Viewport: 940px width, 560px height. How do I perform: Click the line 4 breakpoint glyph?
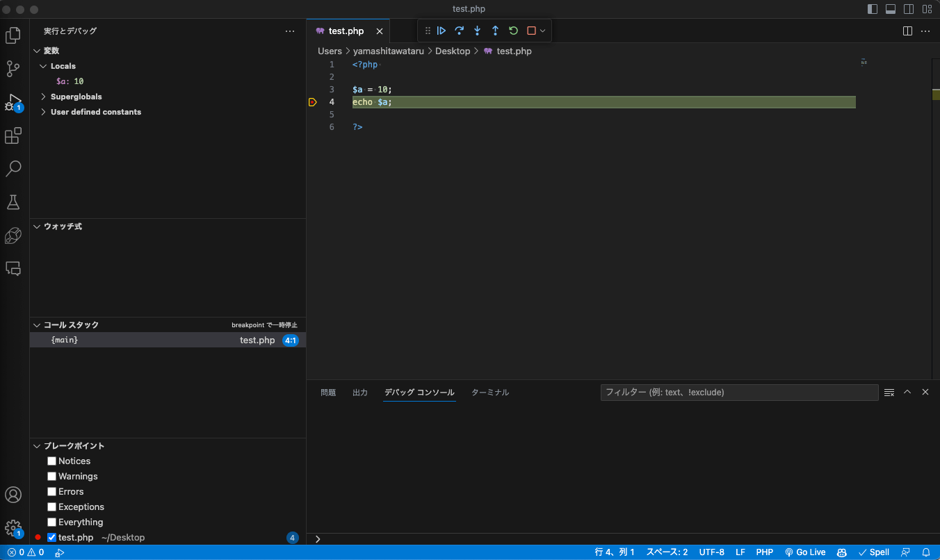coord(313,102)
